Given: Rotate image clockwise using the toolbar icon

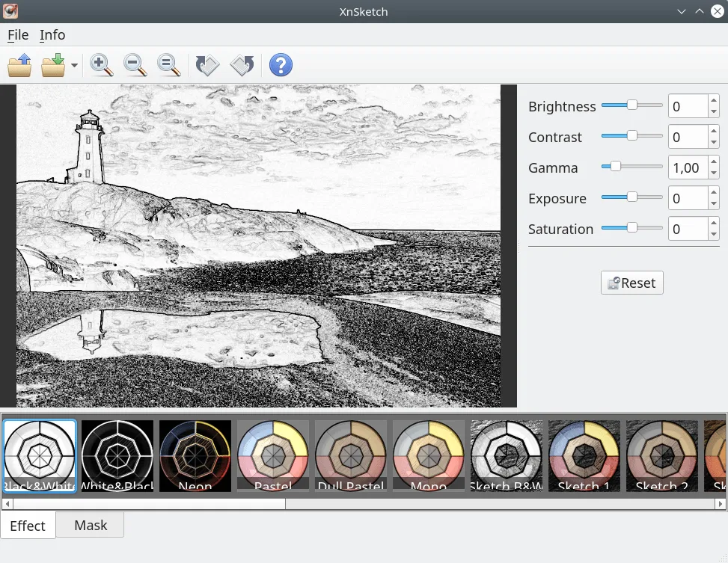Looking at the screenshot, I should click(x=207, y=65).
